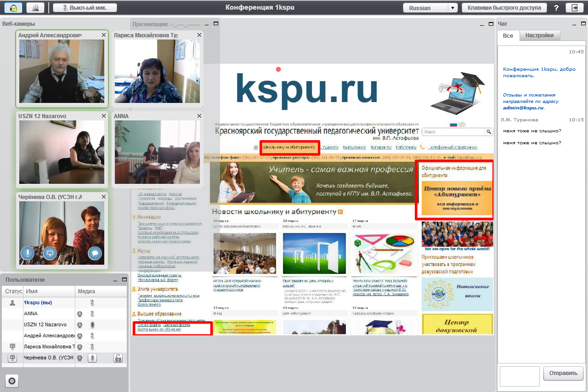Open the Russian language dropdown
Screen dimensions: 588x392
click(x=430, y=8)
